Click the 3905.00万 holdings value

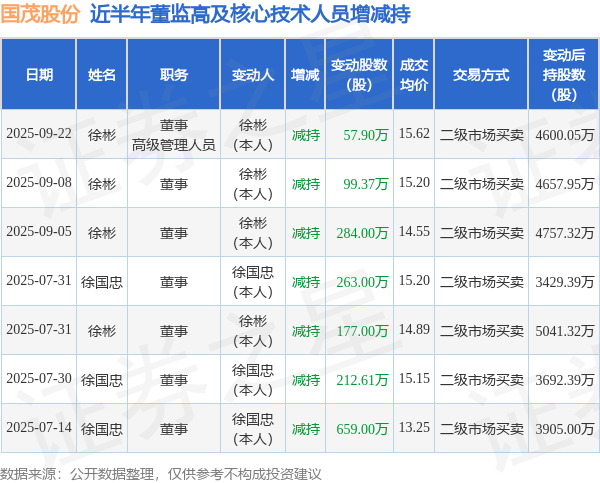point(565,429)
